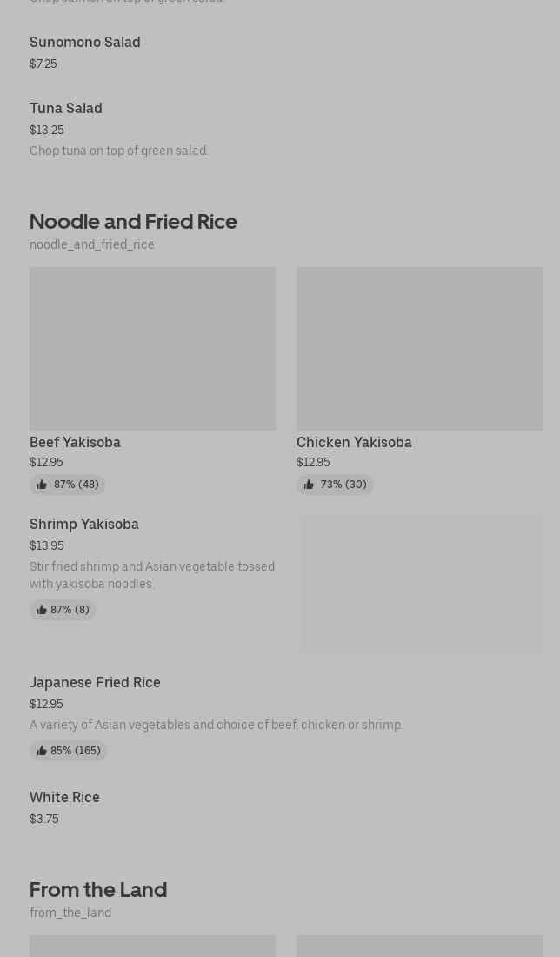Select the Tuna Salad item
This screenshot has width=560, height=957.
pyautogui.click(x=65, y=109)
